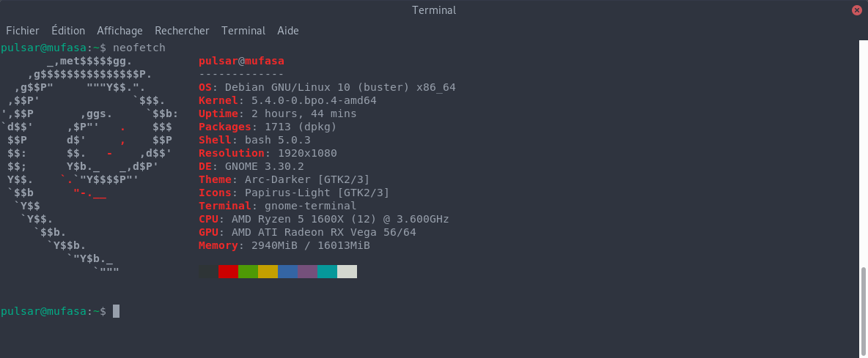
Task: Open the Terminal menu in menu bar
Action: click(243, 31)
